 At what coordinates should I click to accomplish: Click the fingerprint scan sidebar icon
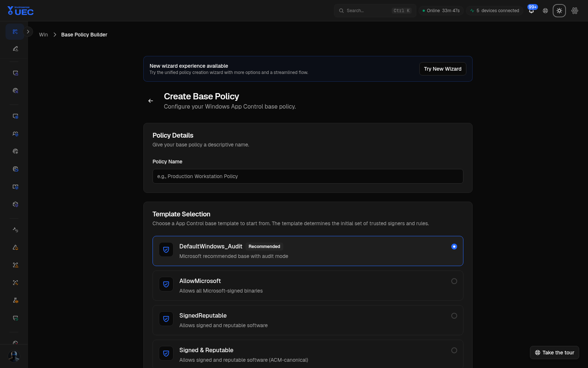pyautogui.click(x=15, y=91)
